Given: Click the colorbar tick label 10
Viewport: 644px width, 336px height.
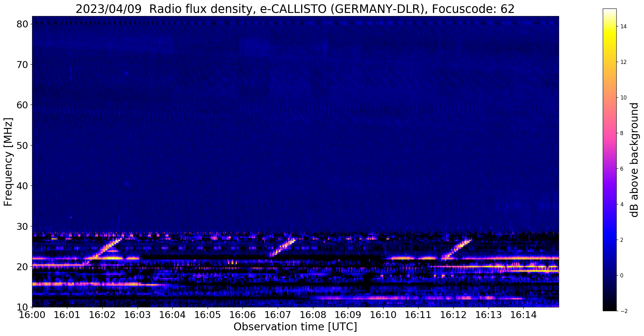Looking at the screenshot, I should coord(623,98).
